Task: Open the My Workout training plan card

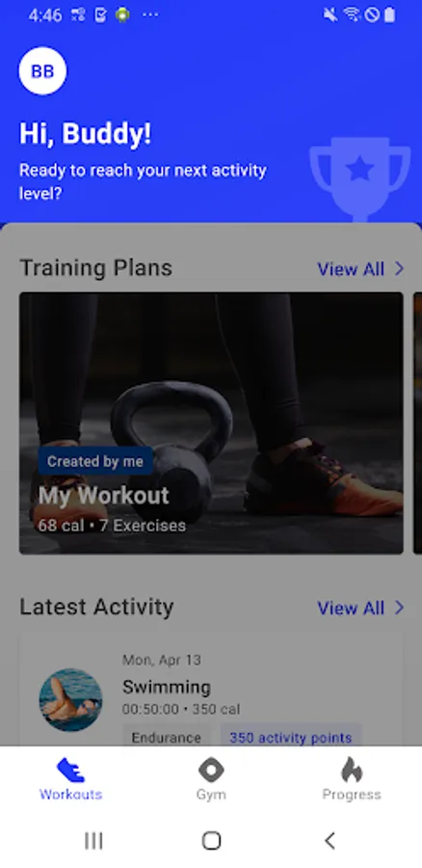Action: click(211, 423)
